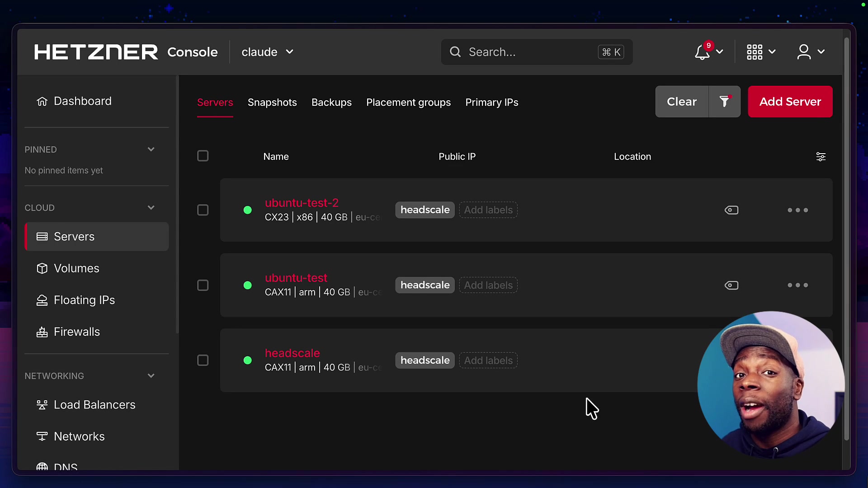Click the Add Server button
The height and width of the screenshot is (488, 868).
coord(791,102)
